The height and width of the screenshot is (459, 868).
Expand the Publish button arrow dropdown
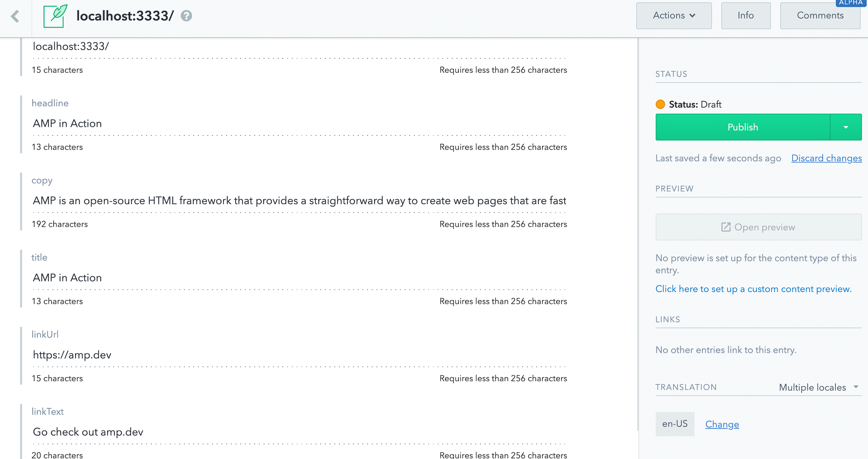point(845,127)
